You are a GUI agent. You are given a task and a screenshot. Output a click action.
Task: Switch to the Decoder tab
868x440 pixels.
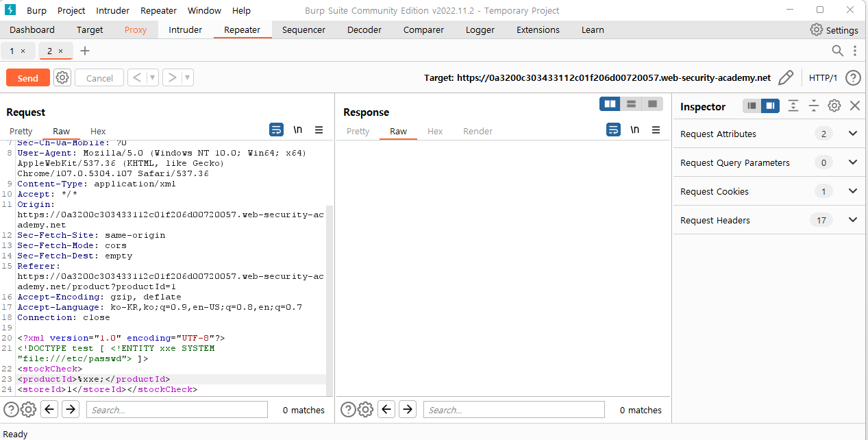pyautogui.click(x=364, y=30)
